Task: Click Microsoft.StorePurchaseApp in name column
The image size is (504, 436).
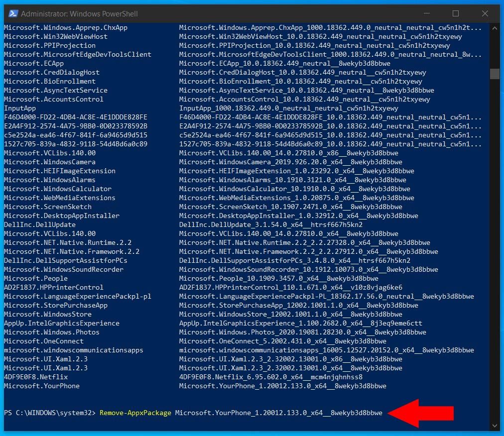Action: coord(56,305)
